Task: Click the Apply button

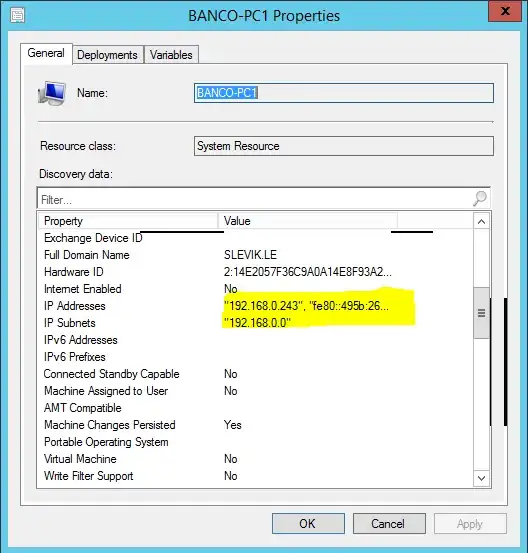Action: click(x=470, y=524)
